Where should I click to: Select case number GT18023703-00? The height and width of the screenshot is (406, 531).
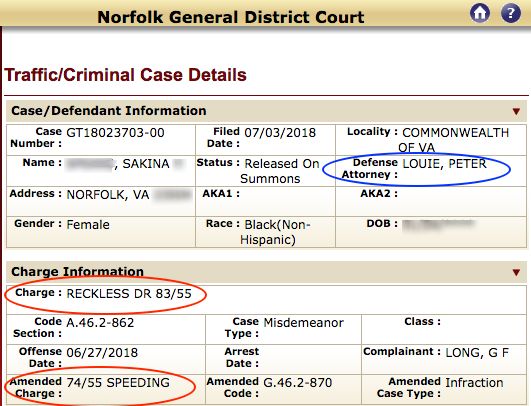click(115, 133)
